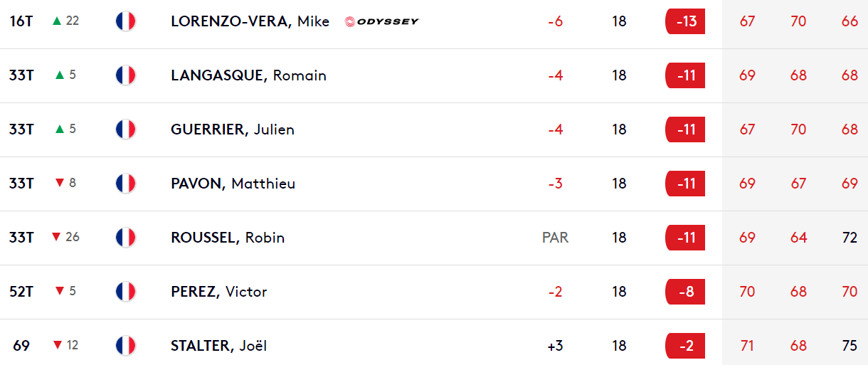The height and width of the screenshot is (365, 868).
Task: Click the French flag beside Pavon
Action: [x=125, y=183]
